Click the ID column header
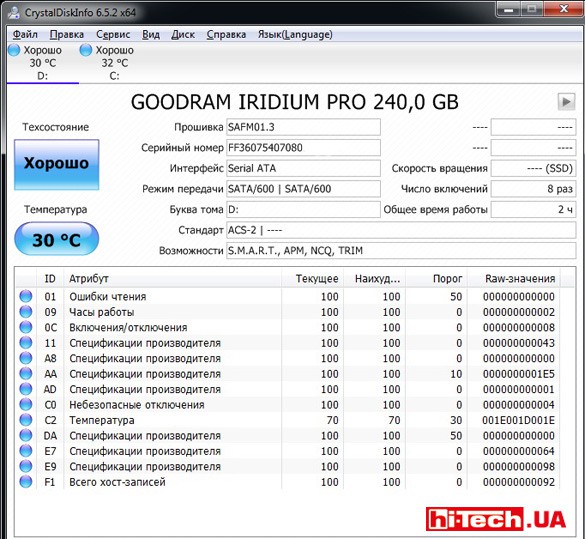Viewport: 585px width, 539px height. (50, 279)
